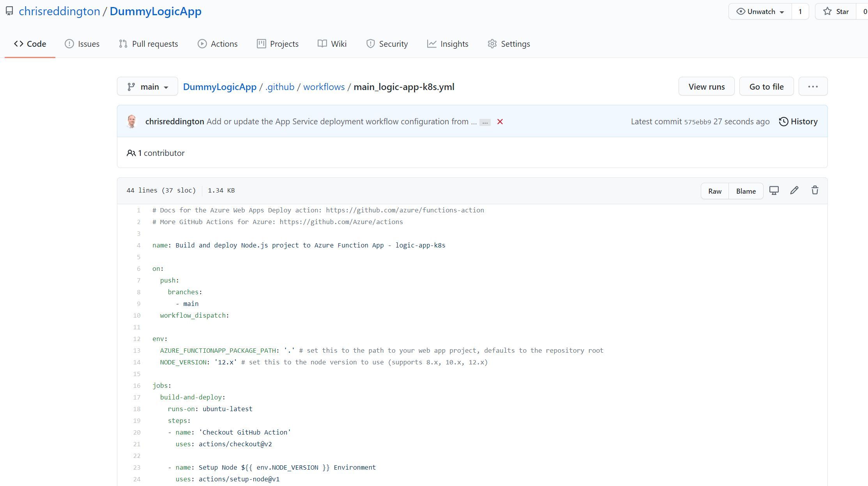Screen dimensions: 868x486
Task: Open the Insights tab
Action: click(447, 44)
